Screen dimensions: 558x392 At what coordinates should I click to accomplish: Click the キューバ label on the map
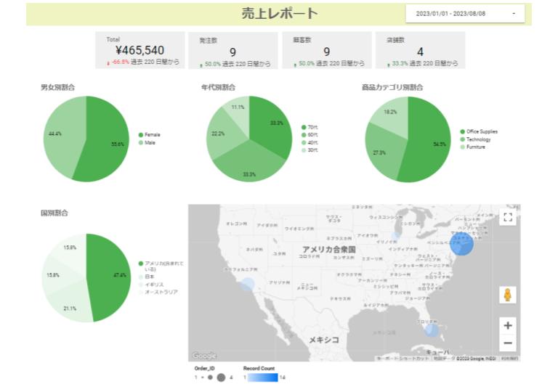[437, 352]
